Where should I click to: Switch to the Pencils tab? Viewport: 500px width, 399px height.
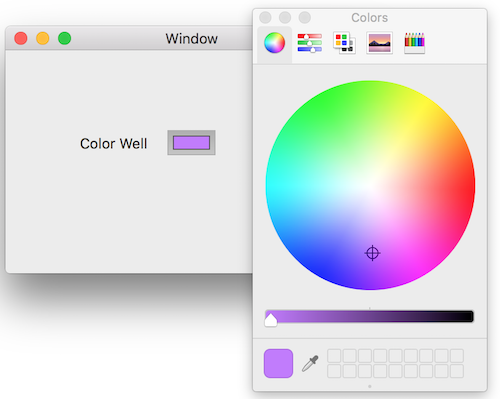click(414, 43)
